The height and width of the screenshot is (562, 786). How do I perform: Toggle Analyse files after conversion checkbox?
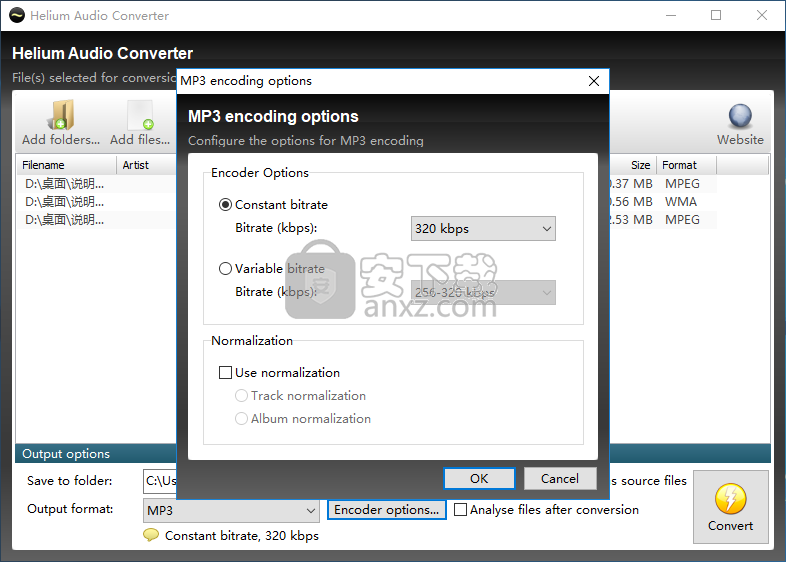pos(460,509)
